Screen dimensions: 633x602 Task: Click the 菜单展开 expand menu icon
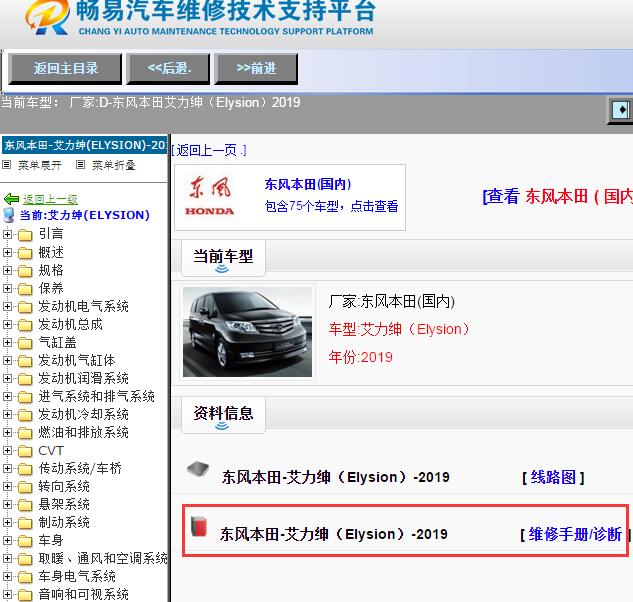(6, 164)
